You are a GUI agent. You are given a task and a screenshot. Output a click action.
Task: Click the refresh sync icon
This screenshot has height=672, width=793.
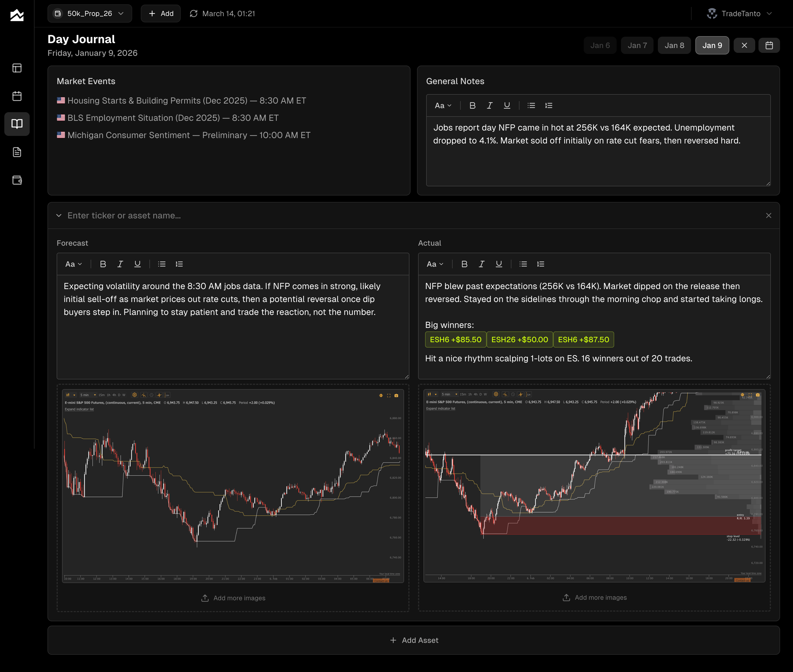(194, 14)
